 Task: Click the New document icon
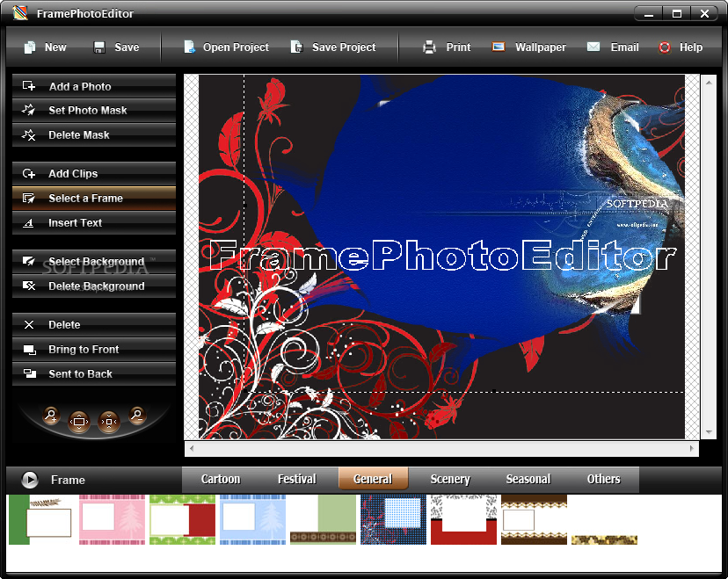[30, 47]
